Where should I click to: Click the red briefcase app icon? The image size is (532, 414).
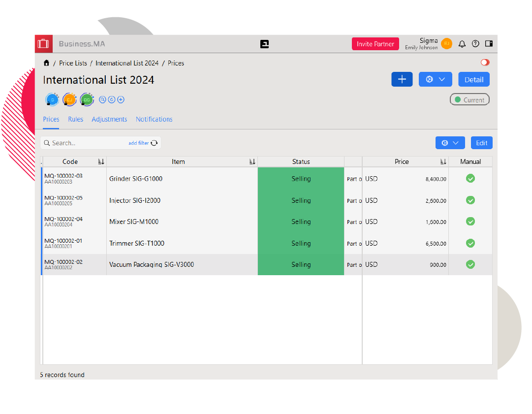[x=43, y=44]
